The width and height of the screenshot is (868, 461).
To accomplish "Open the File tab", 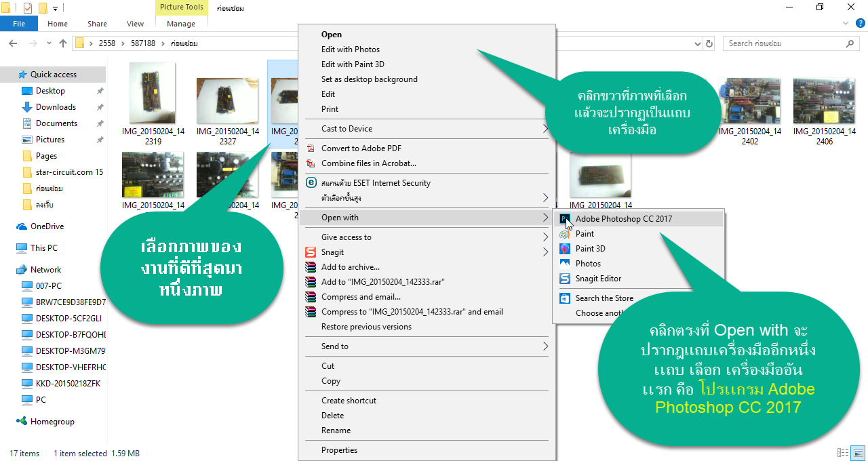I will 19,24.
